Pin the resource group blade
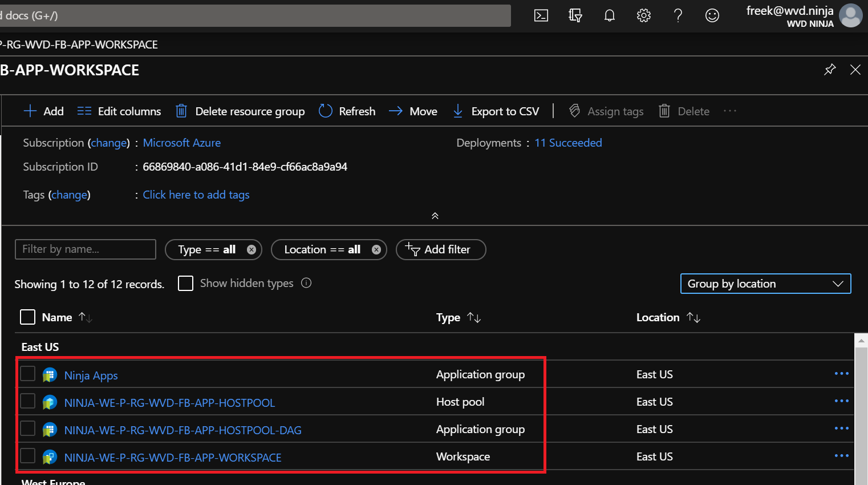 pos(830,70)
